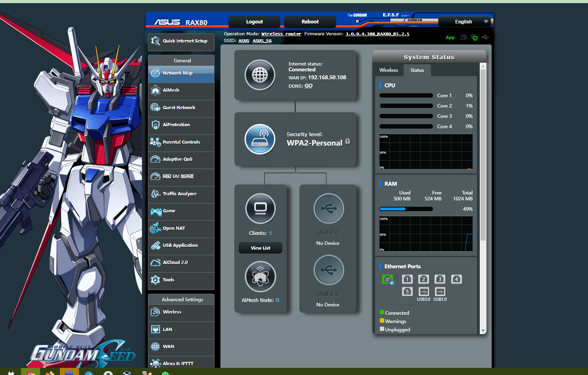588x375 pixels.
Task: Click the firmware version link
Action: (x=377, y=34)
